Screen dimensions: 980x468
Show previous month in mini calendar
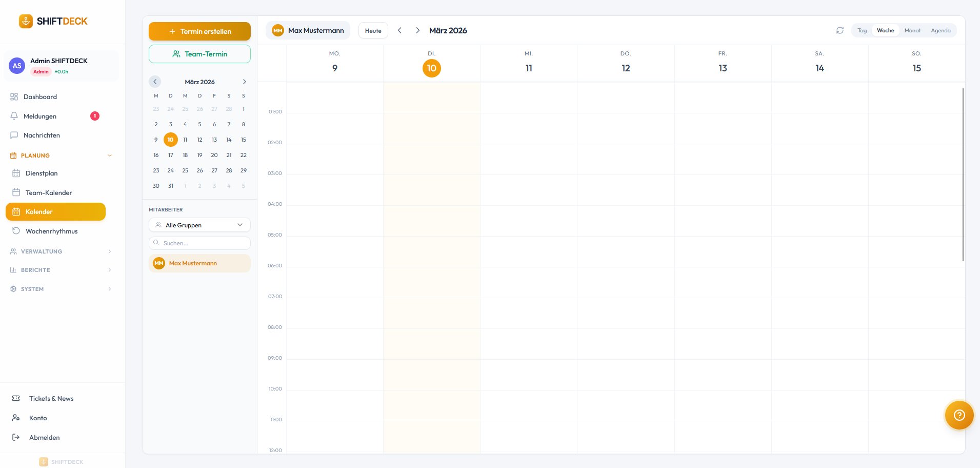(x=155, y=82)
